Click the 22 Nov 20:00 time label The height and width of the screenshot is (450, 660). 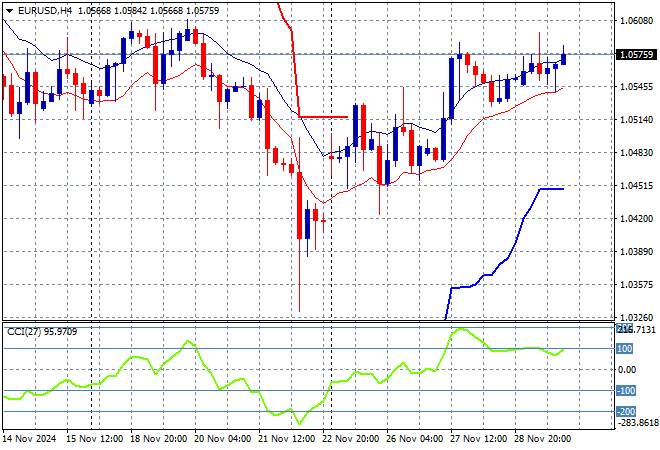pyautogui.click(x=351, y=439)
